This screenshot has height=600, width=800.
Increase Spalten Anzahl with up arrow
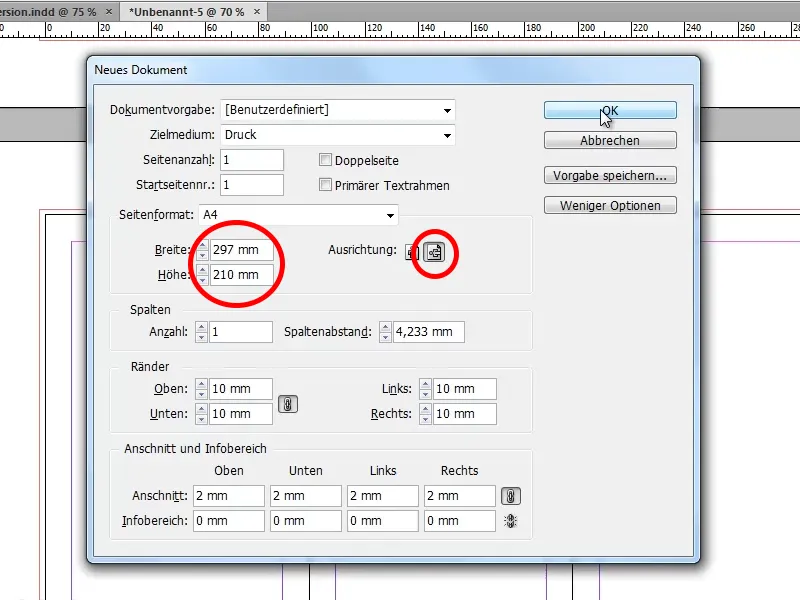coord(202,327)
